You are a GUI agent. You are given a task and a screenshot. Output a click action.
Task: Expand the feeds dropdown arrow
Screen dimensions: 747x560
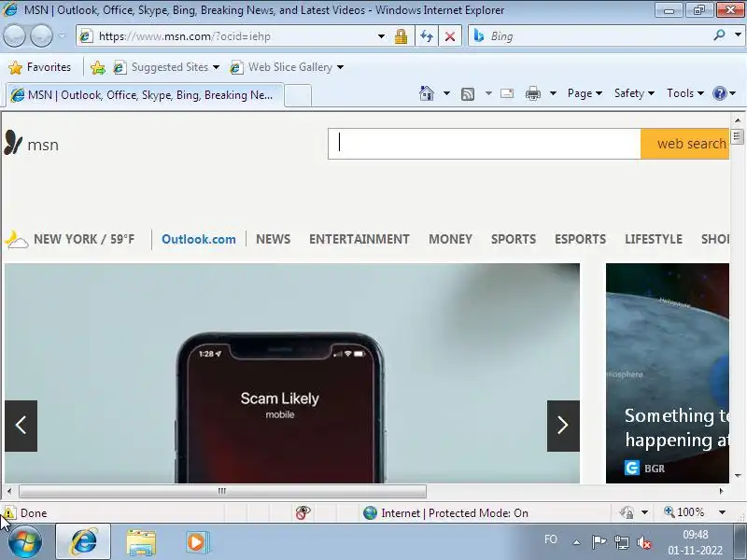(x=488, y=93)
